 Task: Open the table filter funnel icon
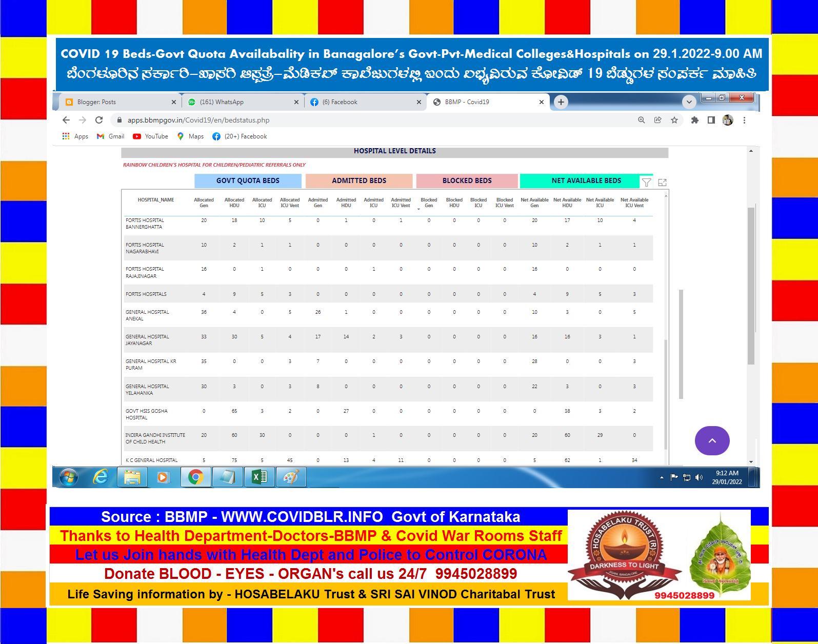coord(647,183)
